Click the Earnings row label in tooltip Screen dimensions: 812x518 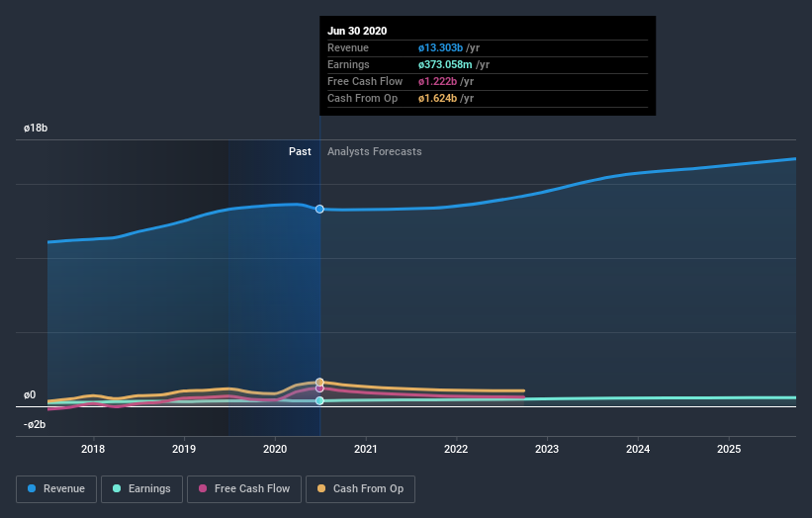click(x=348, y=64)
